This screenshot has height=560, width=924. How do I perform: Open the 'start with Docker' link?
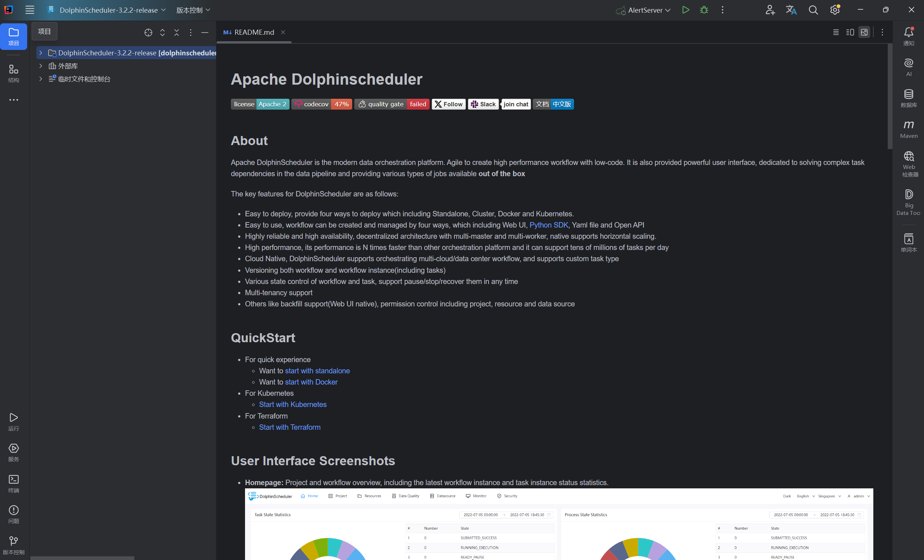[x=311, y=382]
